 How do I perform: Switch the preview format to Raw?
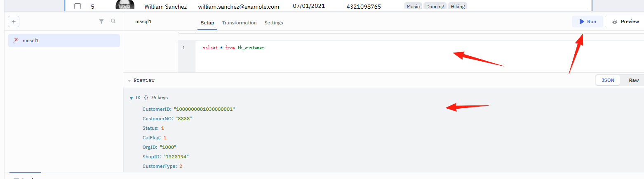coord(634,80)
